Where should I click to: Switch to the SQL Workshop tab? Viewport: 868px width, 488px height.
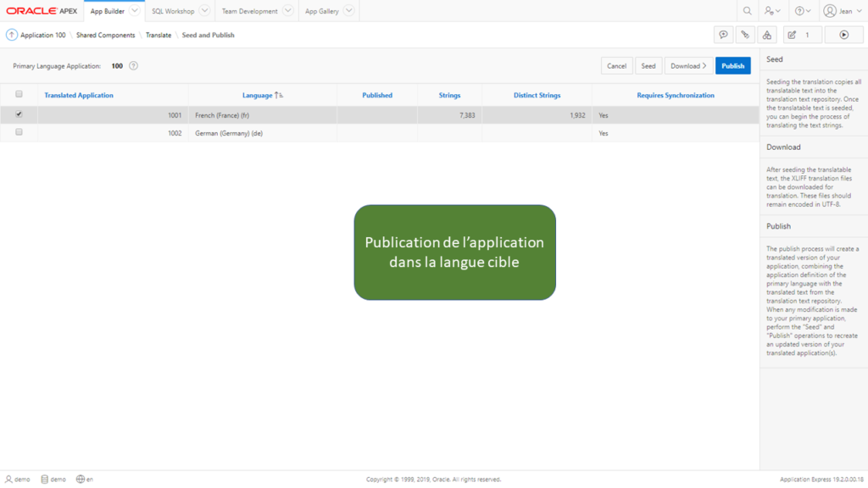173,11
